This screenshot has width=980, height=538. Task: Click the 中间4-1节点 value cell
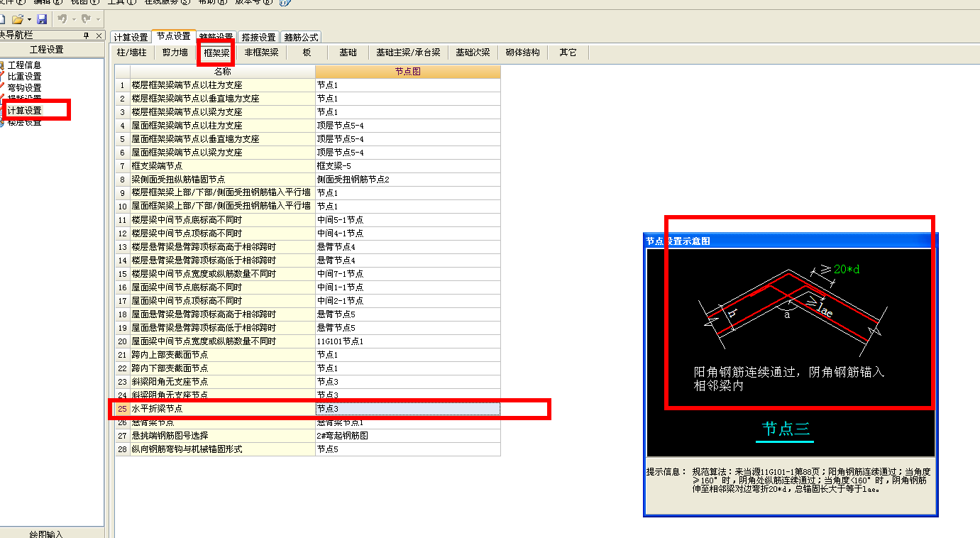tap(408, 234)
